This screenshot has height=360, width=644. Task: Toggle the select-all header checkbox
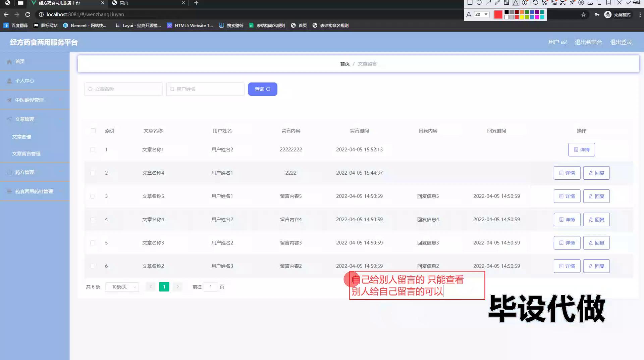click(93, 131)
